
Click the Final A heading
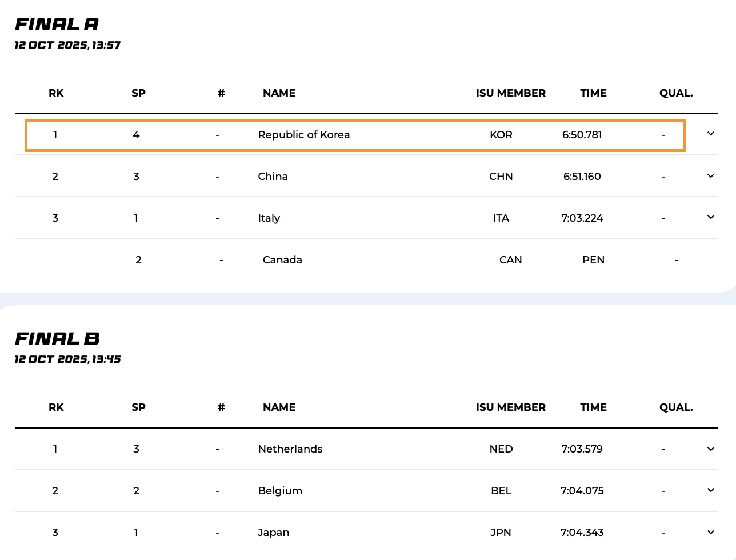(57, 25)
